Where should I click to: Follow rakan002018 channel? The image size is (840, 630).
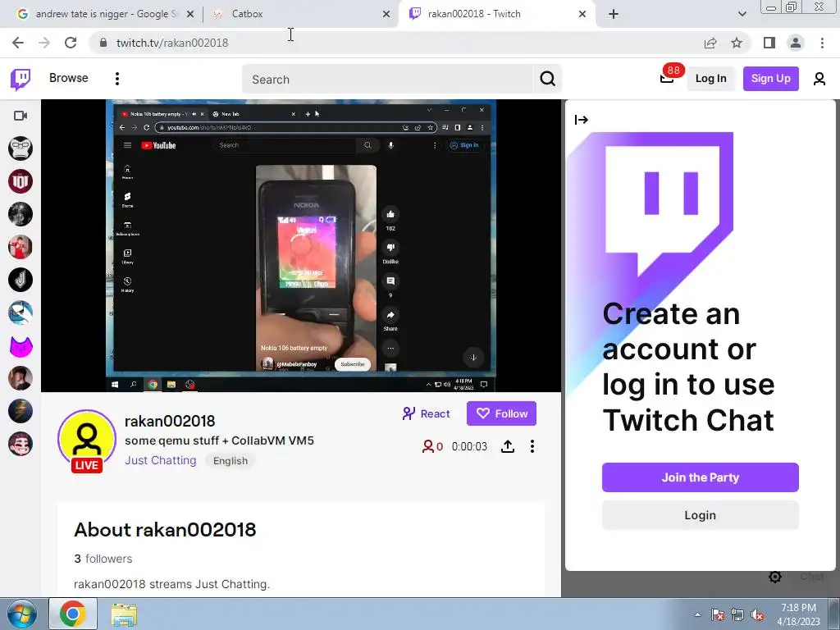coord(501,413)
